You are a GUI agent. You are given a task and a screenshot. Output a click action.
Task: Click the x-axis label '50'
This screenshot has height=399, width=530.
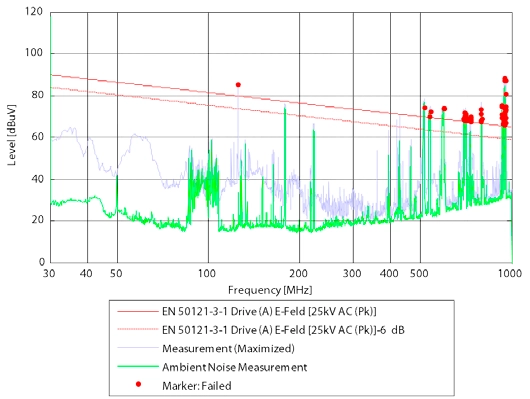[116, 273]
